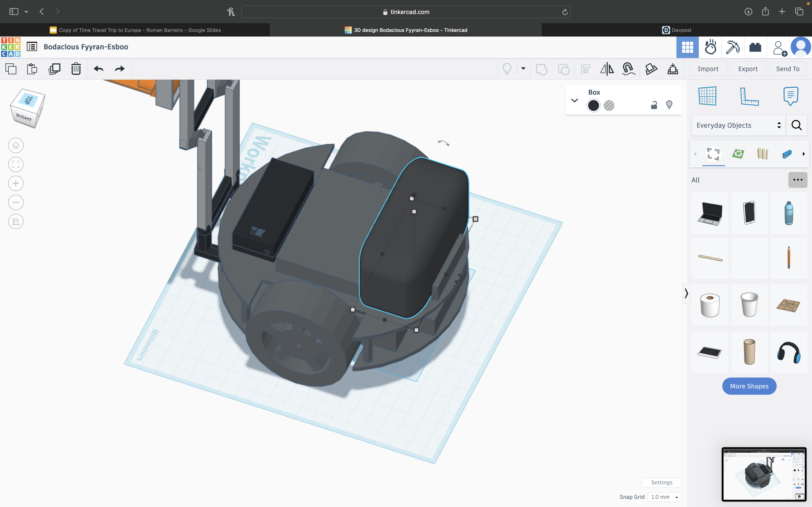The height and width of the screenshot is (507, 812).
Task: Collapse the Box inspector panel chevron
Action: (x=574, y=100)
